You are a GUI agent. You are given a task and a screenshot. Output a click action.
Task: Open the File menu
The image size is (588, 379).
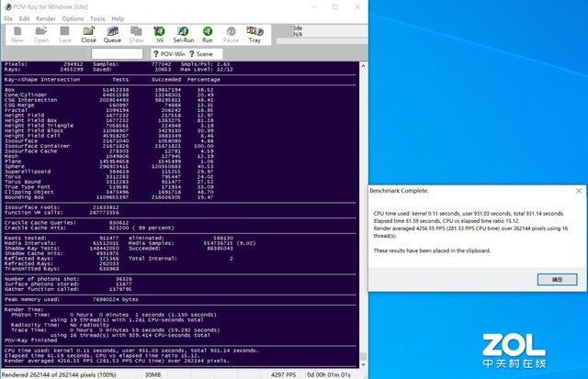9,18
